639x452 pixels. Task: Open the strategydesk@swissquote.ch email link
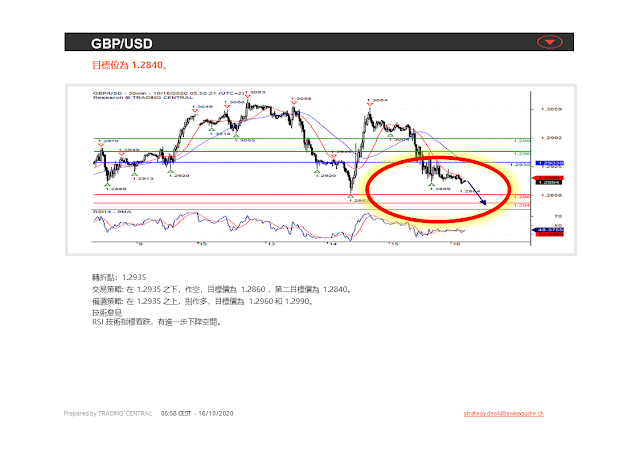pos(503,413)
